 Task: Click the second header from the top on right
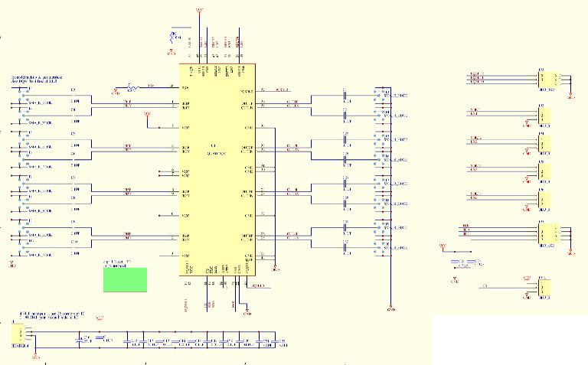pyautogui.click(x=544, y=116)
